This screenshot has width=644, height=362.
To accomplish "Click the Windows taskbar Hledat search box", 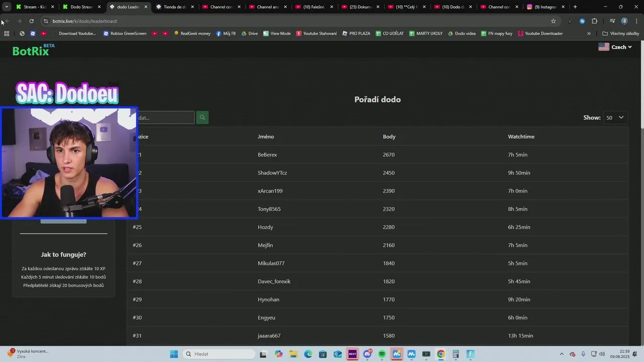I will point(218,354).
